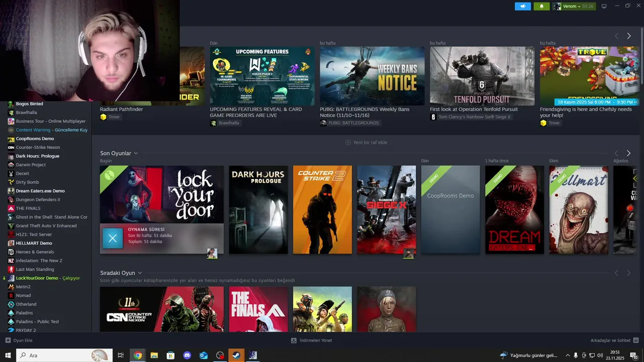
Task: Click the Otherland icon in library list
Action: pyautogui.click(x=11, y=304)
